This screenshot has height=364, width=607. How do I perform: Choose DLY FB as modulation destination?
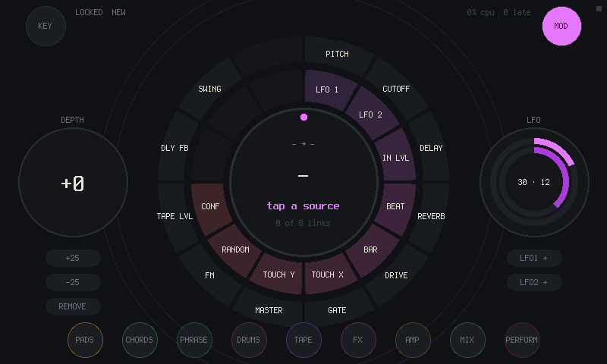(175, 148)
